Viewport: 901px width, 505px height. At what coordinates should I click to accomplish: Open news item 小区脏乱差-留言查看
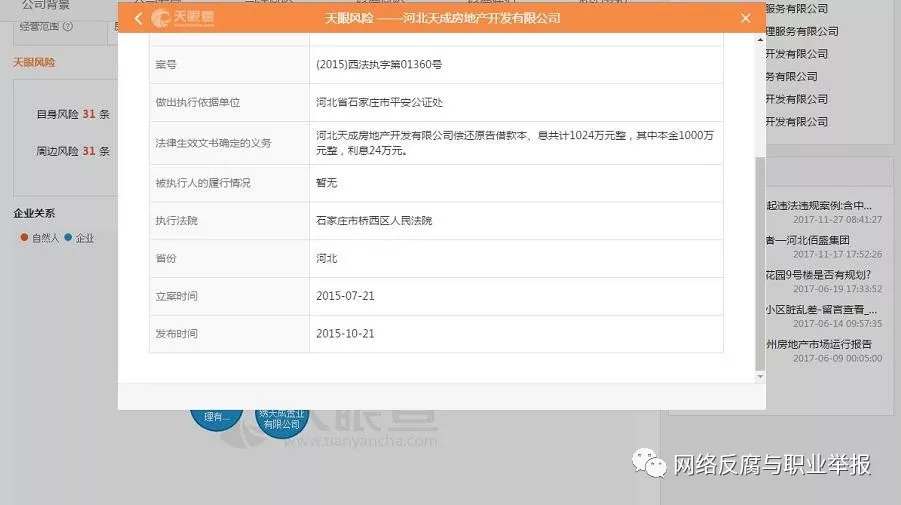[x=821, y=310]
